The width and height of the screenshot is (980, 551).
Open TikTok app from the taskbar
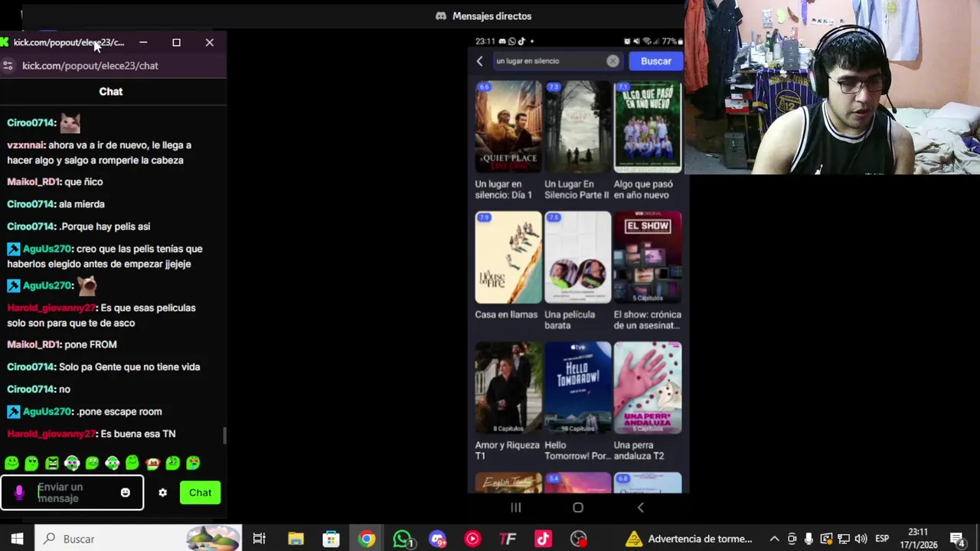click(543, 539)
